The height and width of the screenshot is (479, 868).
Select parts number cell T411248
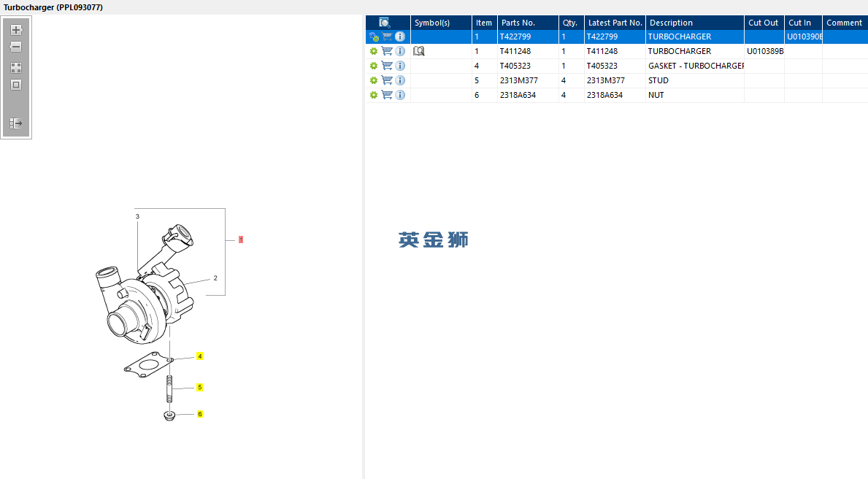click(x=528, y=51)
